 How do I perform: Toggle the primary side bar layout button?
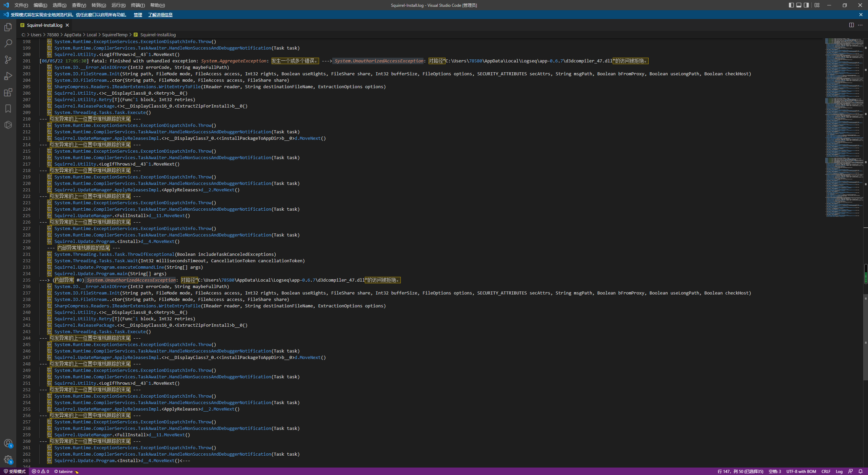pyautogui.click(x=791, y=5)
